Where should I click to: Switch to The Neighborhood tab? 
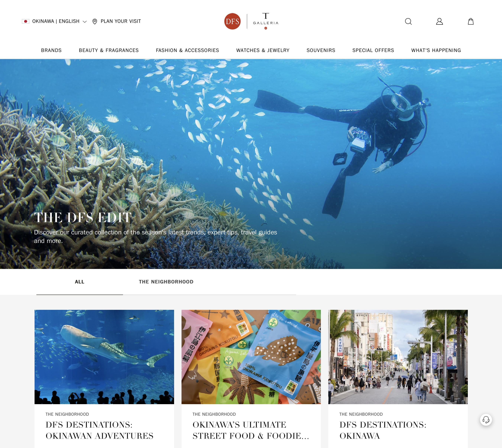tap(166, 282)
